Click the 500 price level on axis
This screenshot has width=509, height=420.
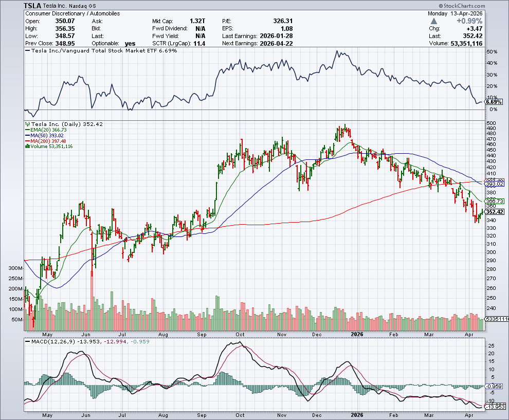point(491,123)
